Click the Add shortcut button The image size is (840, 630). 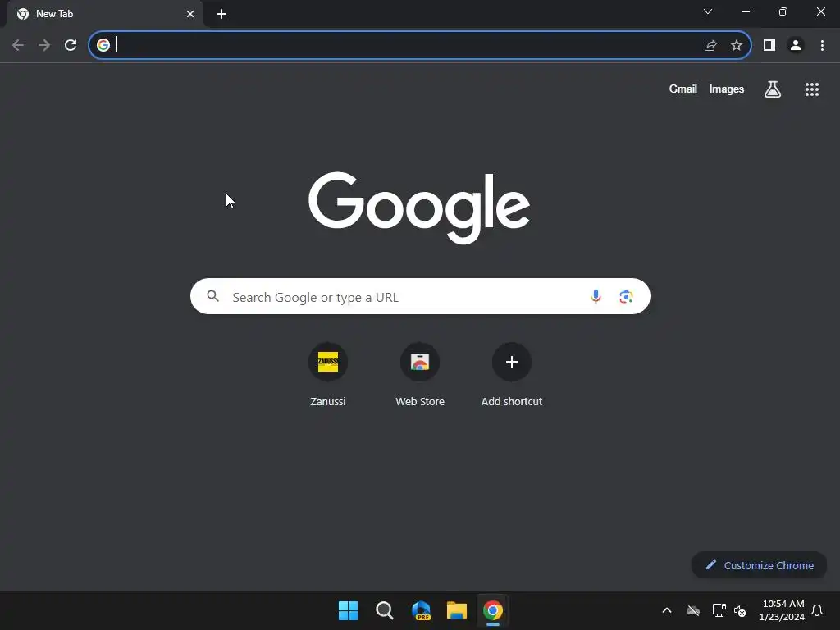click(x=512, y=375)
